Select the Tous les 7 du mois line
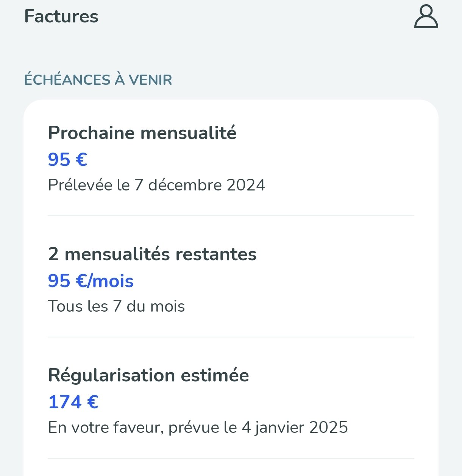The image size is (462, 476). click(116, 306)
